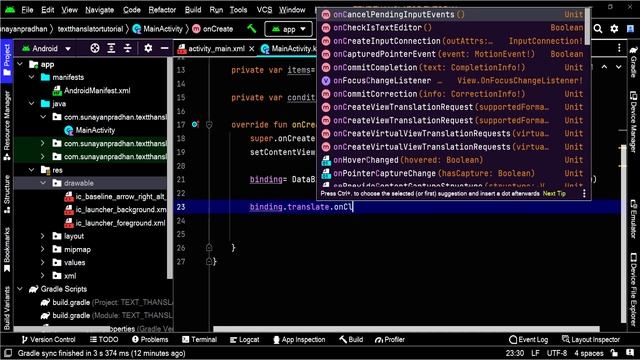This screenshot has height=360, width=640.
Task: Open the app run configuration dropdown
Action: [289, 29]
